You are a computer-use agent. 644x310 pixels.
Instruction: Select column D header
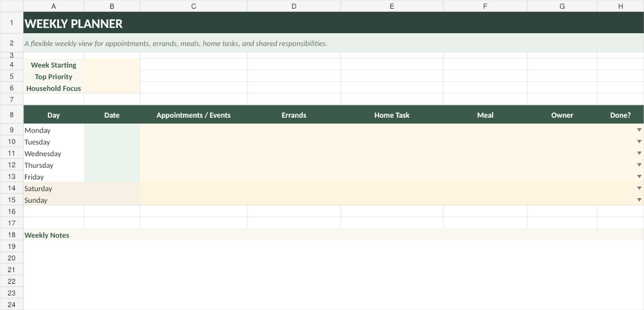pyautogui.click(x=294, y=6)
